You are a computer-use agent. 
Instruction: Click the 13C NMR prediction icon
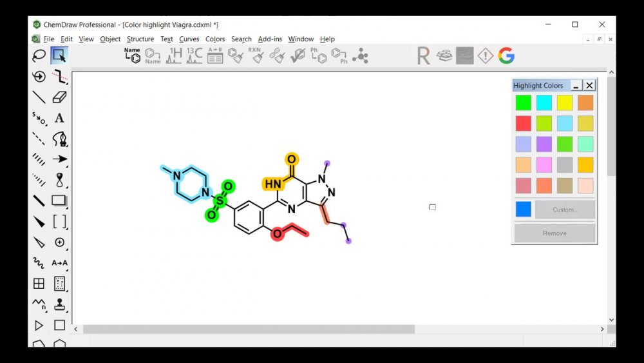[x=194, y=56]
